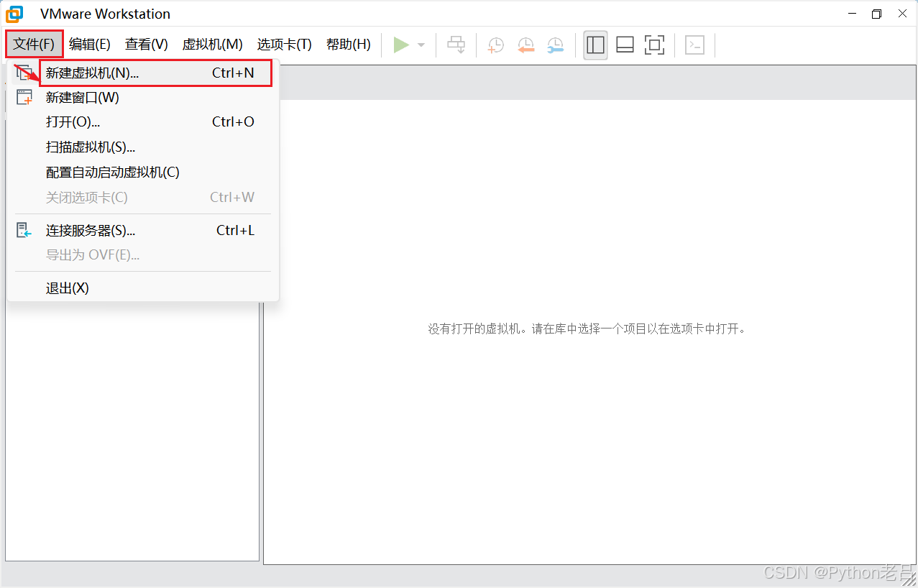Toggle the thumbnail bar view icon

625,45
